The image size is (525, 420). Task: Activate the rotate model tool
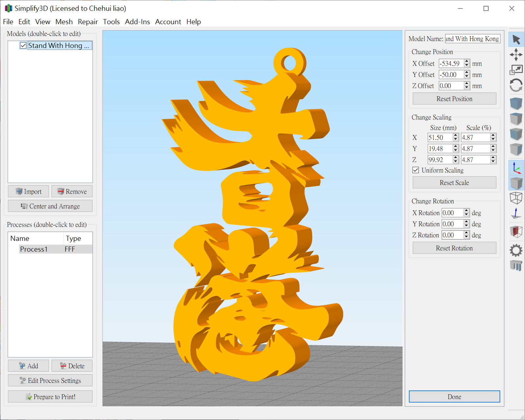516,85
